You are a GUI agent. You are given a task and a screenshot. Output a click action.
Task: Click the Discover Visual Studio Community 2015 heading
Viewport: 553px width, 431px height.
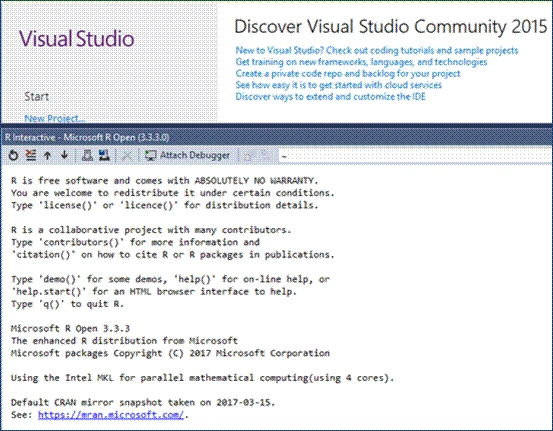point(391,26)
